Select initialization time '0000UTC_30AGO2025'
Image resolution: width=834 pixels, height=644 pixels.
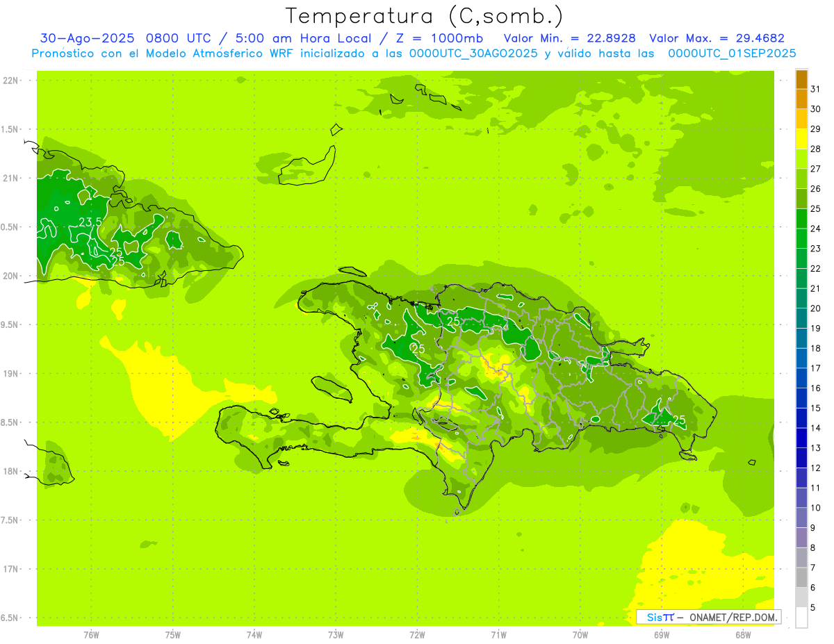click(x=473, y=53)
